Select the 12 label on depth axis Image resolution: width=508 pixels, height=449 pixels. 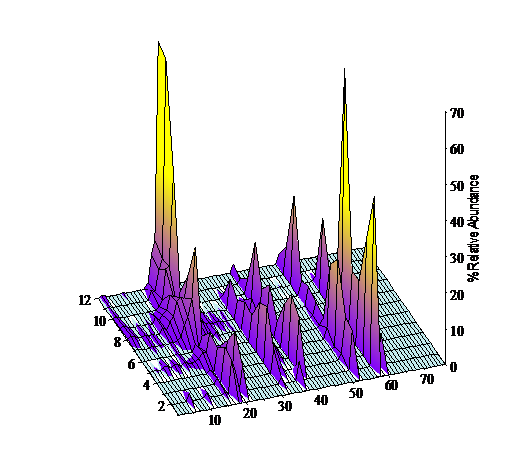(85, 301)
